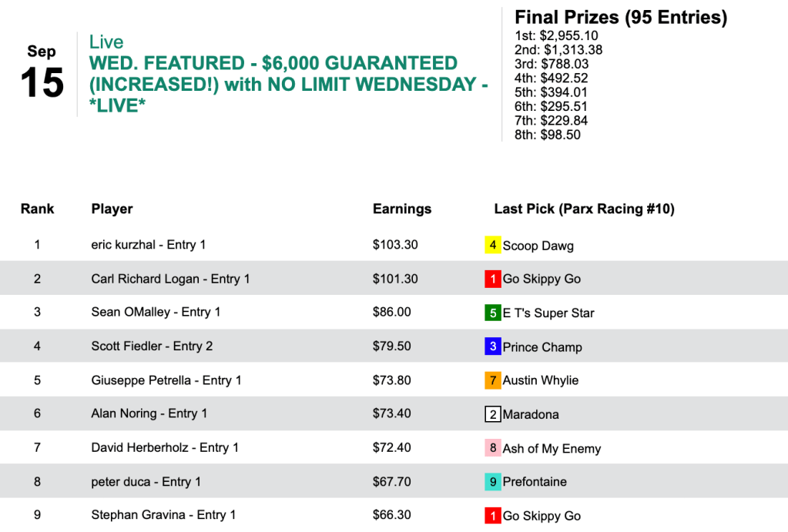Click the white number 2 badge for Maradona
The height and width of the screenshot is (532, 788).
click(493, 414)
